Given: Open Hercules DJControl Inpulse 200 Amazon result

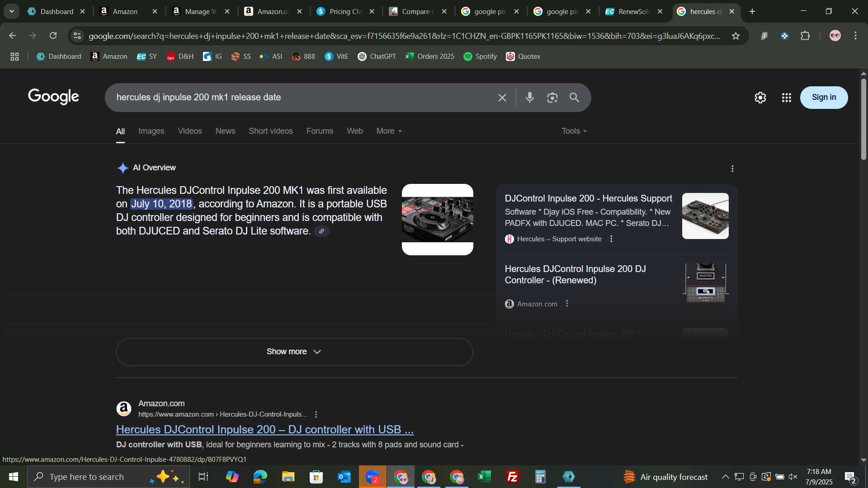Looking at the screenshot, I should 264,430.
